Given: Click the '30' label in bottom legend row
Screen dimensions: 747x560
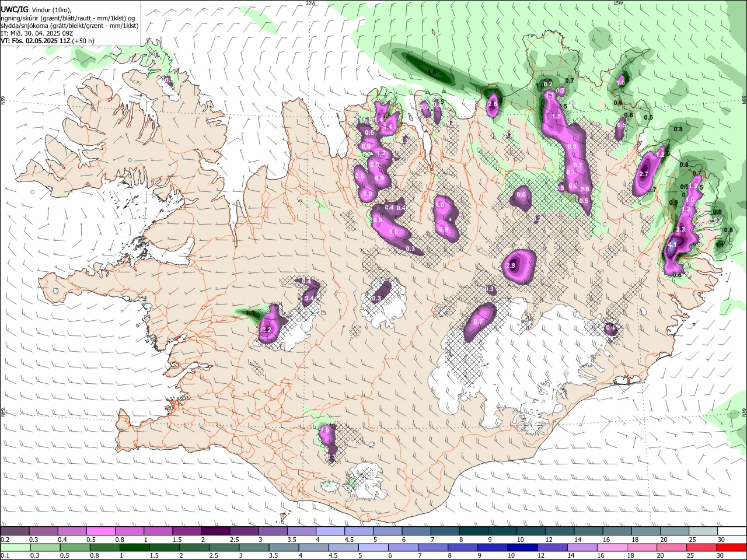Looking at the screenshot, I should click(721, 556).
